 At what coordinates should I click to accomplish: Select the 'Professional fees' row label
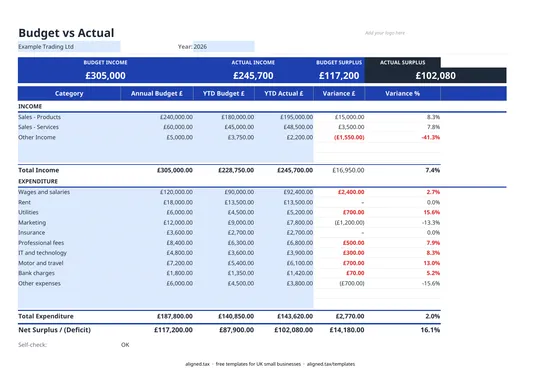(41, 243)
